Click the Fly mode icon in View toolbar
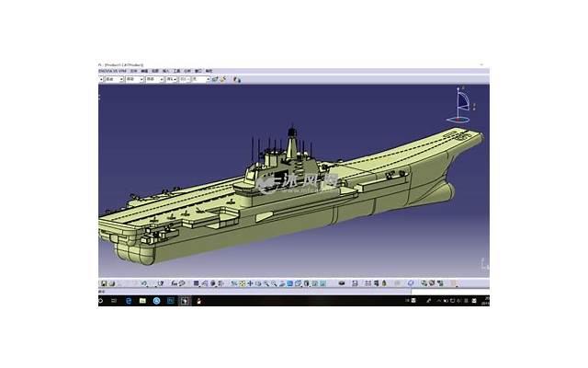Viewport: 588px width, 368px height. pyautogui.click(x=233, y=283)
